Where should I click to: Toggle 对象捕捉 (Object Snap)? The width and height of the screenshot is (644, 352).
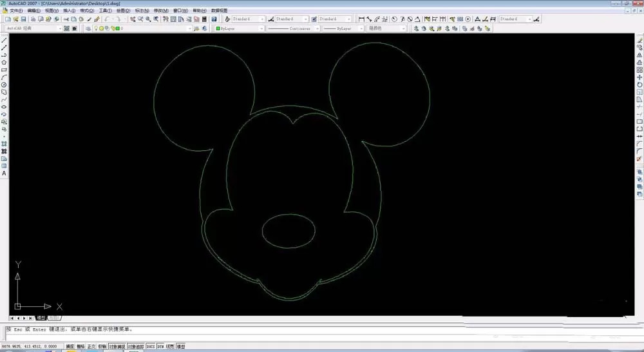click(117, 347)
